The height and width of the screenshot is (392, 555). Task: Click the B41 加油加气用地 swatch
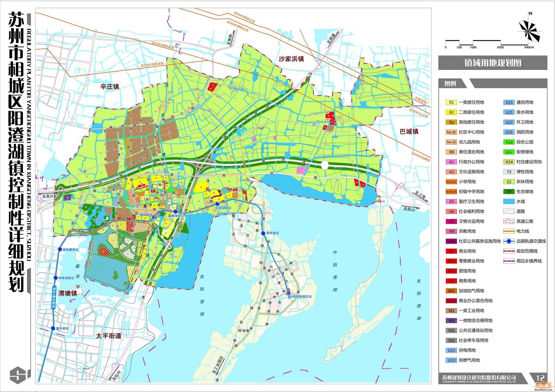451,291
